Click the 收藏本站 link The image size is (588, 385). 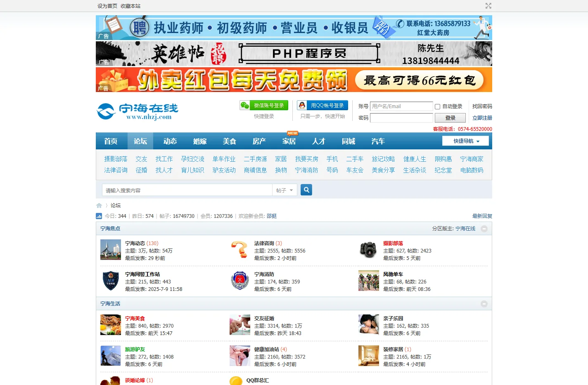tap(130, 6)
